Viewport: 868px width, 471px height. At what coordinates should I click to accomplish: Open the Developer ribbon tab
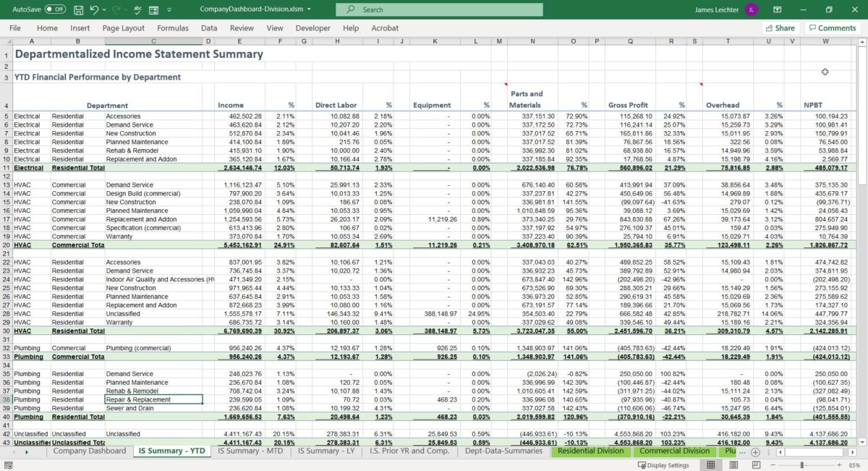tap(312, 27)
